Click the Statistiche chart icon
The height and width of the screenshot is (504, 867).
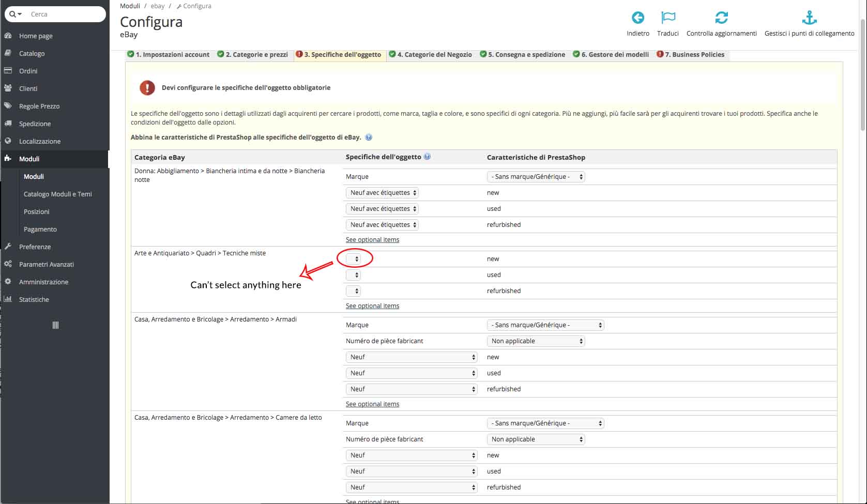click(8, 299)
